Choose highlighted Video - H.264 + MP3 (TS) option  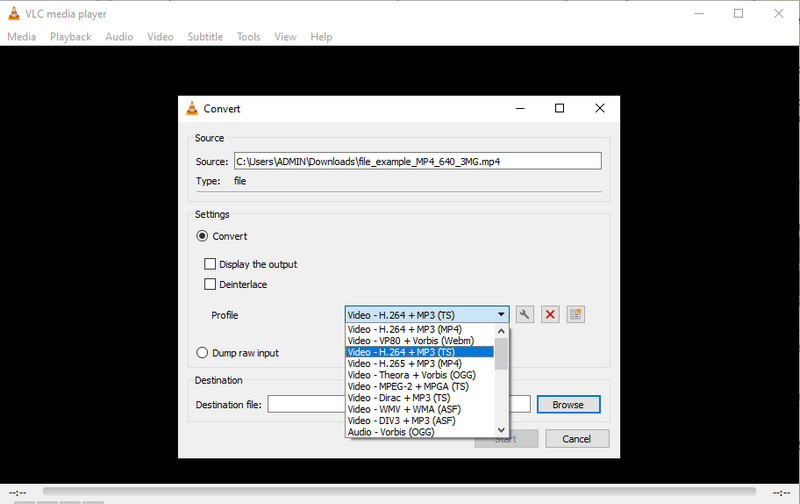pos(419,352)
